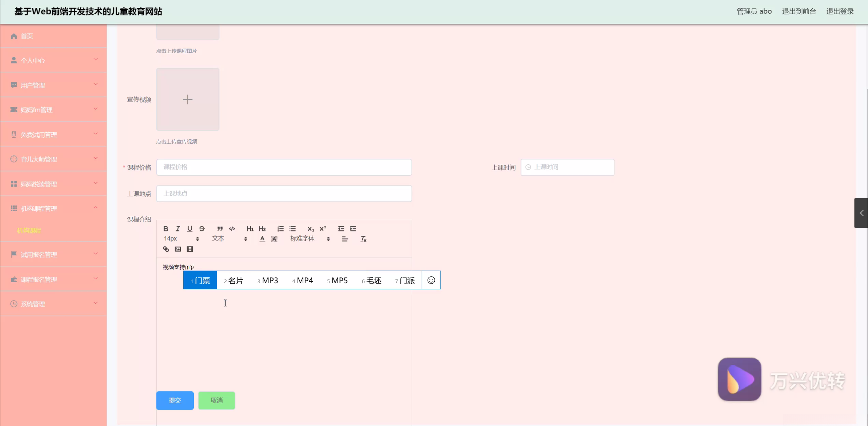Toggle strikethrough text formatting

tap(202, 229)
